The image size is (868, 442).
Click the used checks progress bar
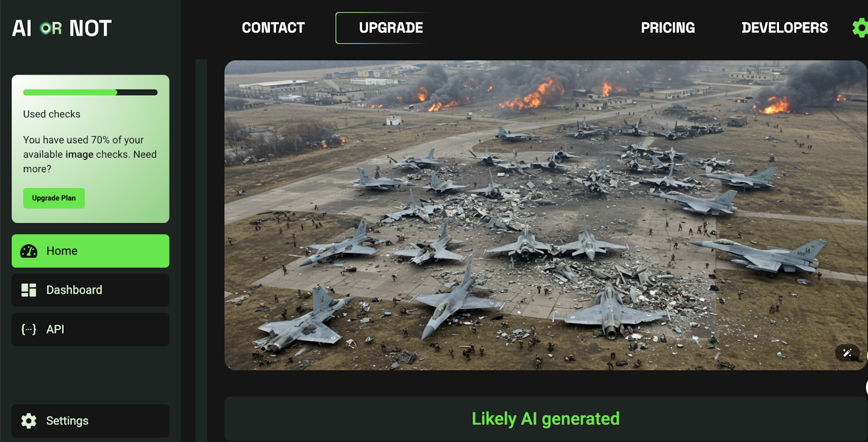point(91,92)
